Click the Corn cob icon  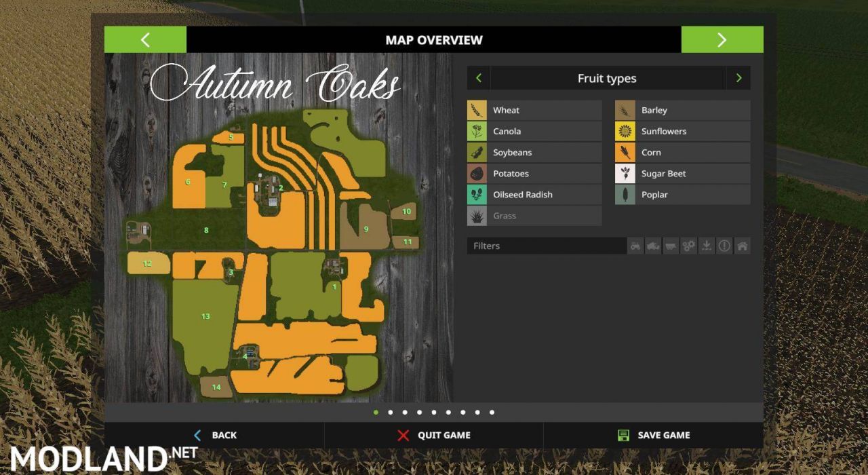click(625, 153)
